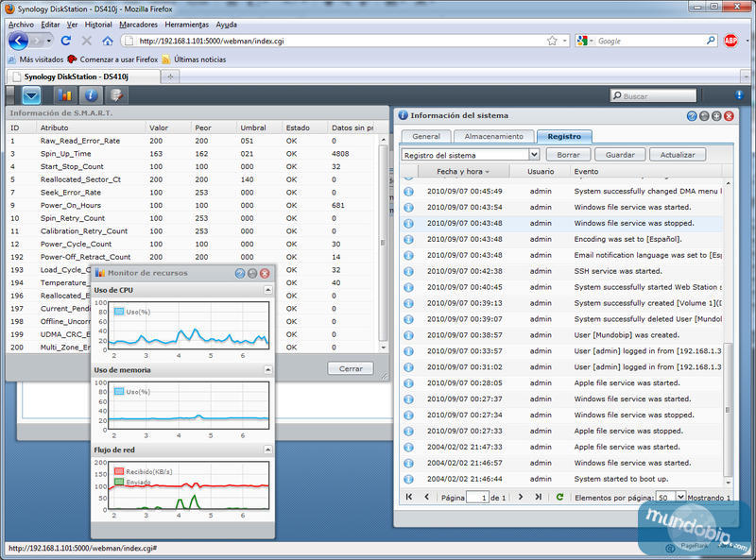Click the Usuario column header
This screenshot has width=756, height=560.
tap(540, 172)
